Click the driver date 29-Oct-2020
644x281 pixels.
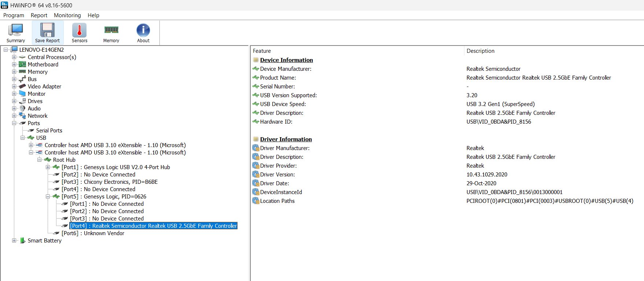pos(481,183)
